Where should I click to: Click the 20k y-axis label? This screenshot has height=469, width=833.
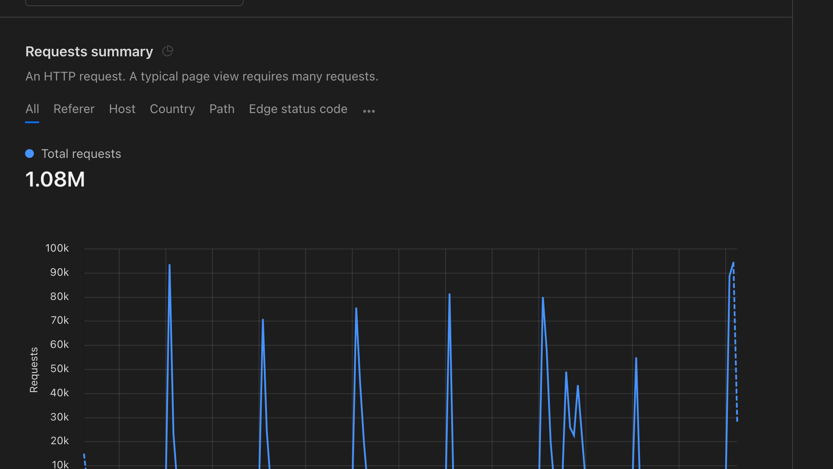tap(60, 441)
